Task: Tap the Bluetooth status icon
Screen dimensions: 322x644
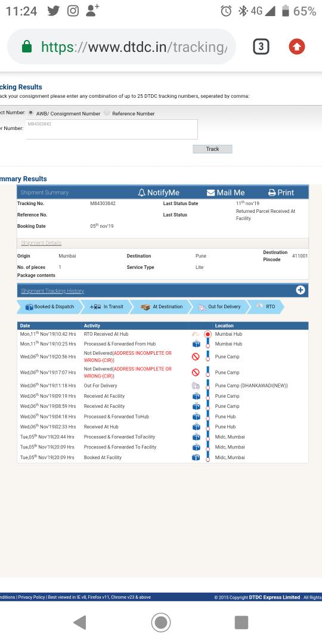Action: 243,11
